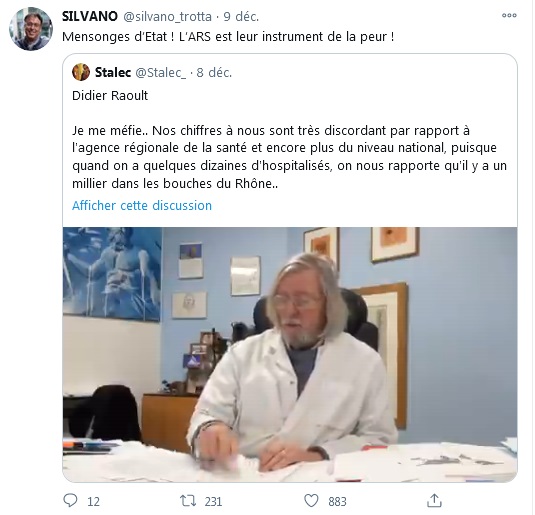The image size is (535, 515).
Task: Open the 9 déc. timestamp
Action: tap(241, 16)
